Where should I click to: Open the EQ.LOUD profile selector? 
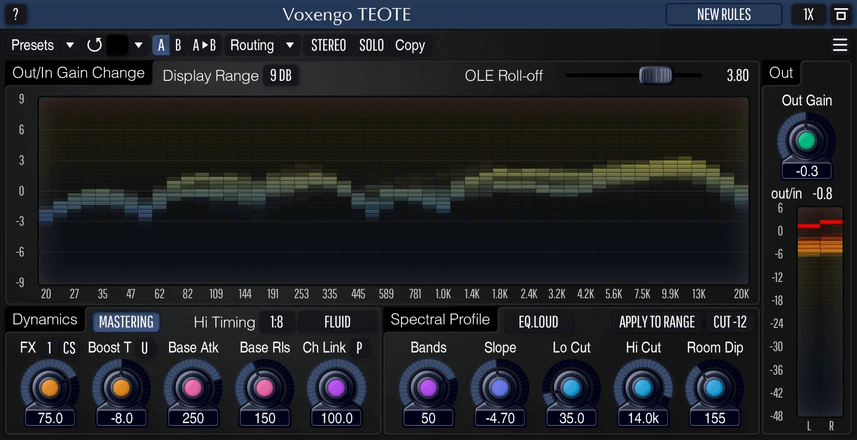tap(538, 322)
